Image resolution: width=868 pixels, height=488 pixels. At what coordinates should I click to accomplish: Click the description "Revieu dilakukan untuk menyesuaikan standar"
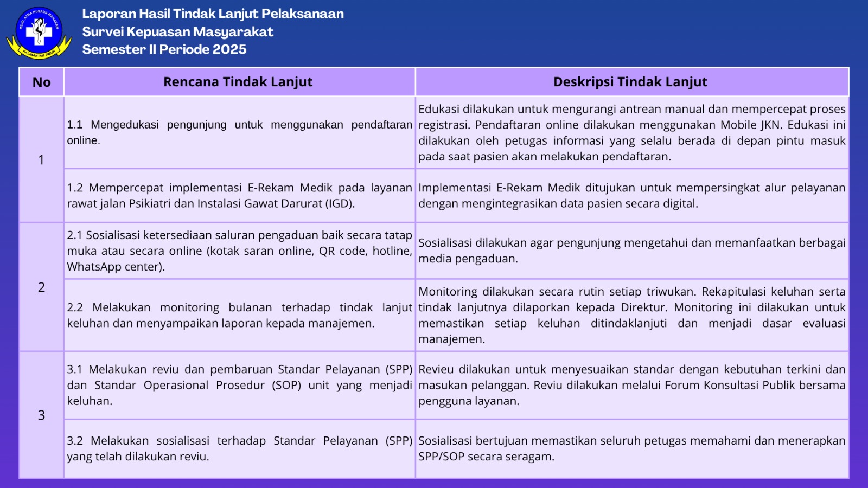pos(632,386)
